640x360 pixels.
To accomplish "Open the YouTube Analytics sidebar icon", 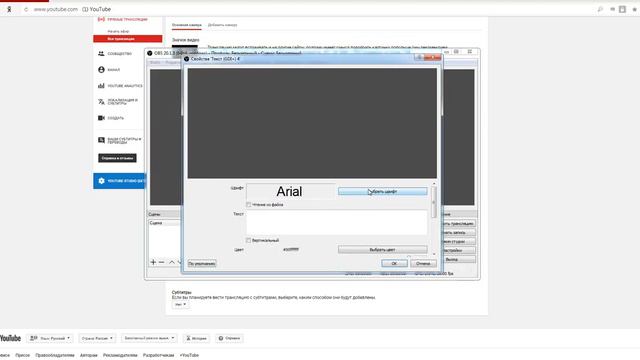I will 101,86.
